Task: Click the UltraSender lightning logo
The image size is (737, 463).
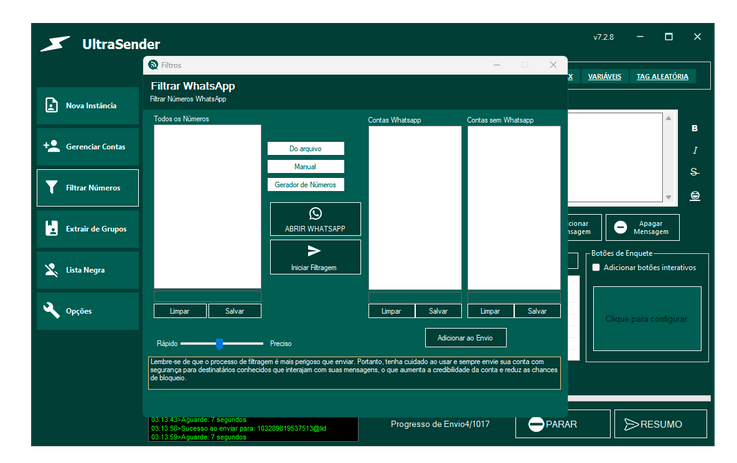Action: tap(55, 44)
